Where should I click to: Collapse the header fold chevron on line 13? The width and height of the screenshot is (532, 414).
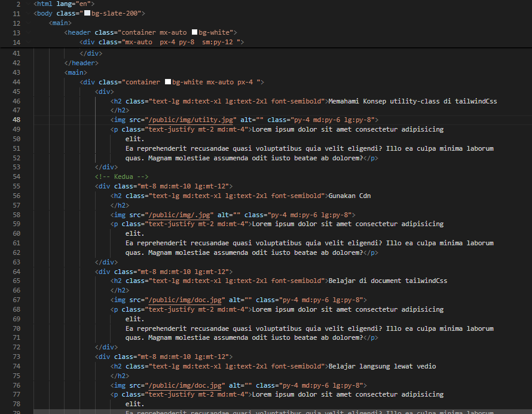point(28,32)
